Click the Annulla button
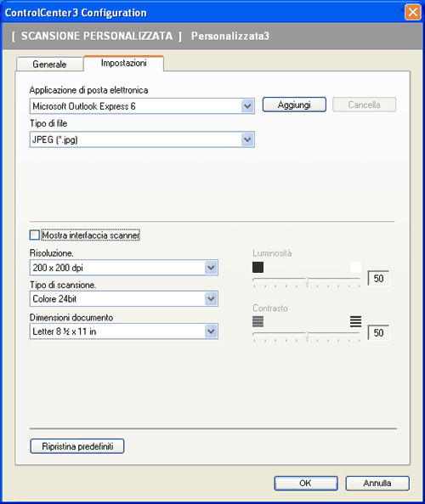The width and height of the screenshot is (425, 504). pos(377,483)
